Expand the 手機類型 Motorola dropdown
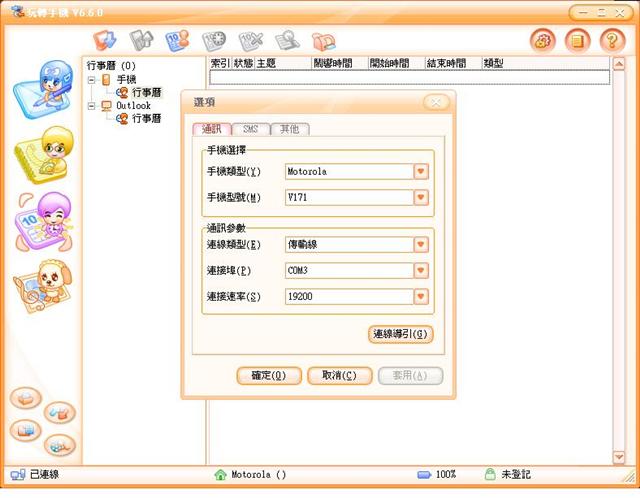The image size is (640, 498). [421, 171]
